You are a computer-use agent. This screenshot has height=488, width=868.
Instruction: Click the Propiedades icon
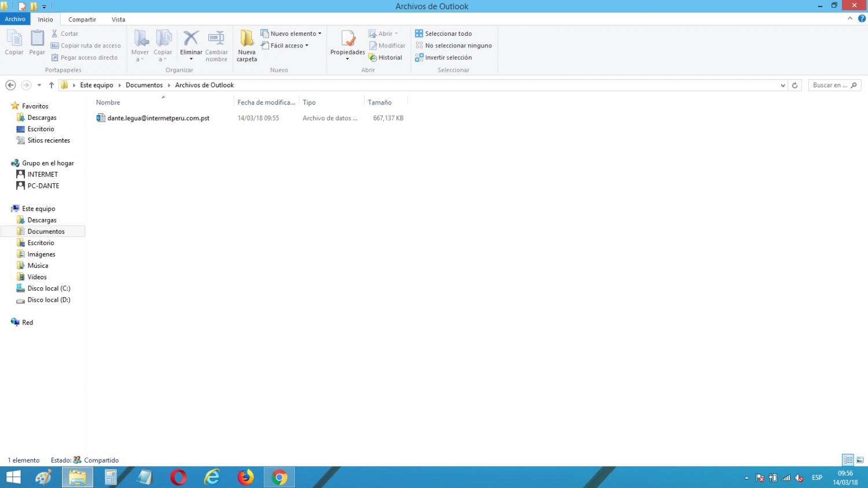(348, 39)
